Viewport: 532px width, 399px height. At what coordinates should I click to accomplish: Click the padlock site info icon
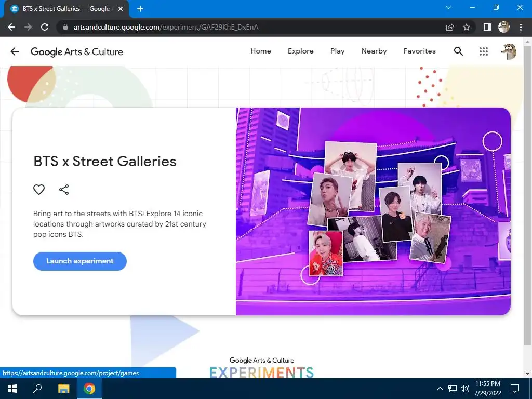tap(65, 27)
